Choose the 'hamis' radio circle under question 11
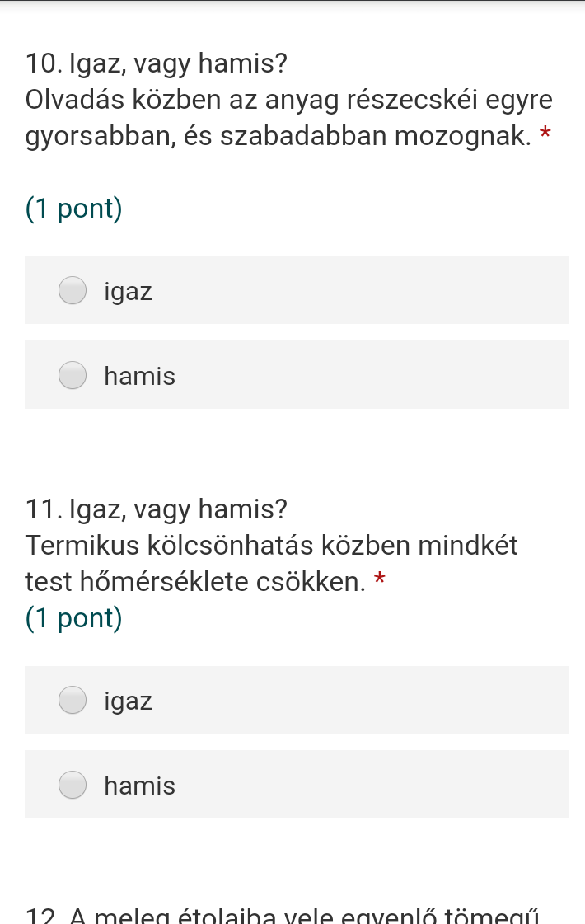The width and height of the screenshot is (585, 924). point(73,785)
